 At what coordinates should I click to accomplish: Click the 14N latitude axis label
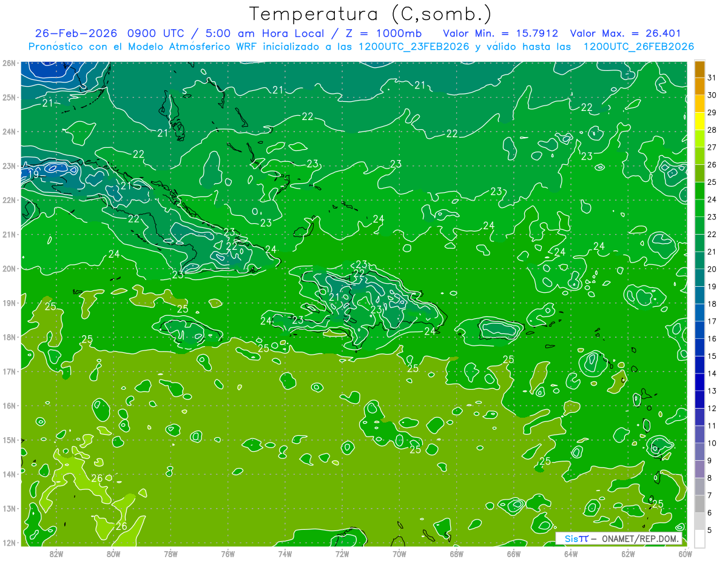pyautogui.click(x=9, y=474)
